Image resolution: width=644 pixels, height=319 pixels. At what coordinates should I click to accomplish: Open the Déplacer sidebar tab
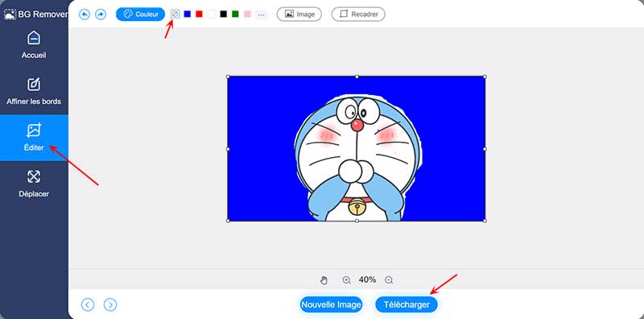[34, 184]
